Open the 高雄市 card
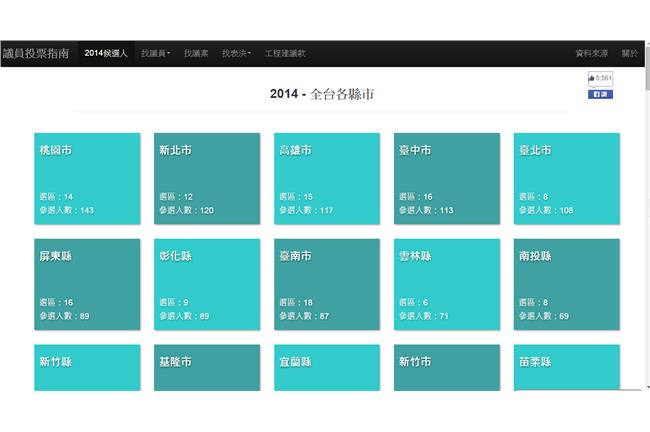 pyautogui.click(x=327, y=179)
